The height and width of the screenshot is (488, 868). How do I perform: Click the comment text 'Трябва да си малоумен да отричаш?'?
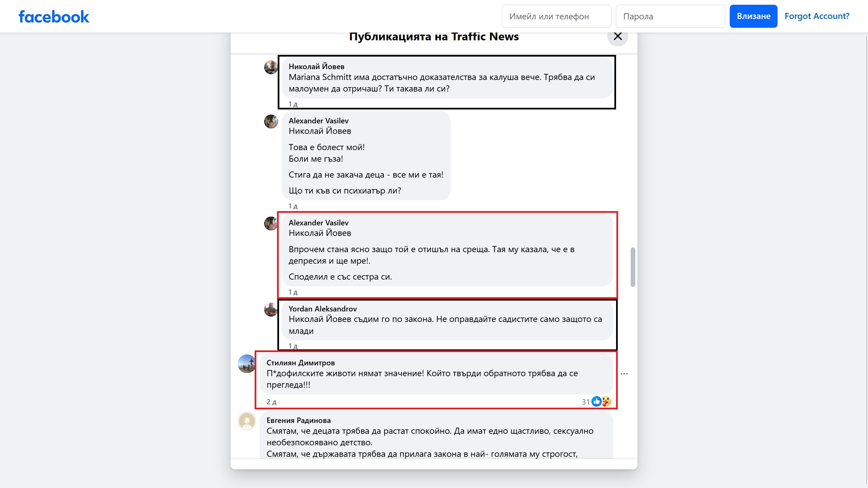click(x=442, y=83)
